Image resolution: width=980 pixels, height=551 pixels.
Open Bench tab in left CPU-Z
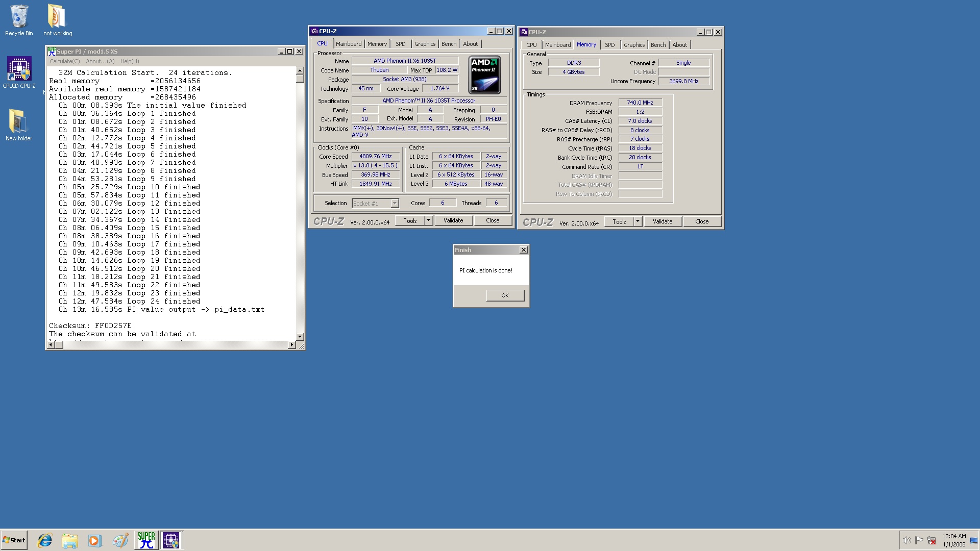(x=449, y=44)
